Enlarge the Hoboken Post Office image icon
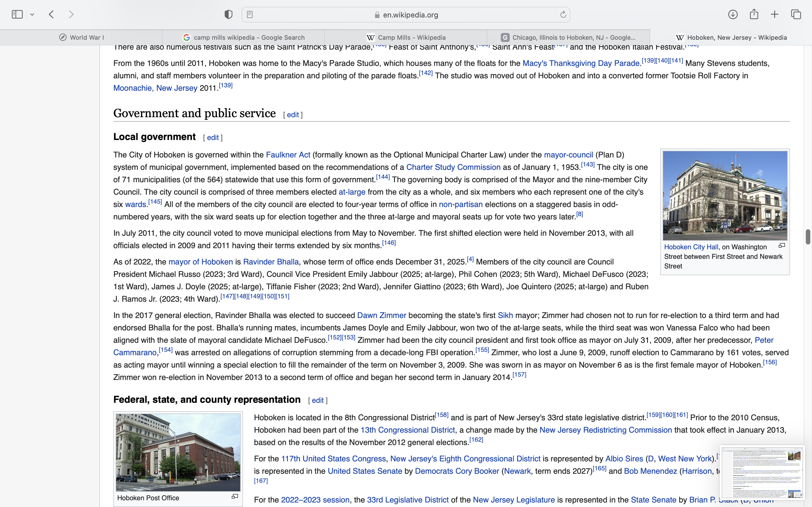812x507 pixels. point(235,497)
